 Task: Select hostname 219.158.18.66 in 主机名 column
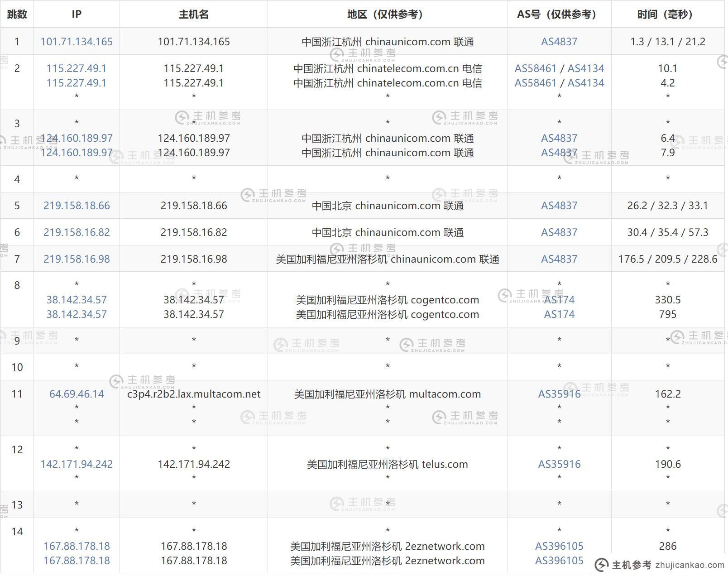[194, 206]
